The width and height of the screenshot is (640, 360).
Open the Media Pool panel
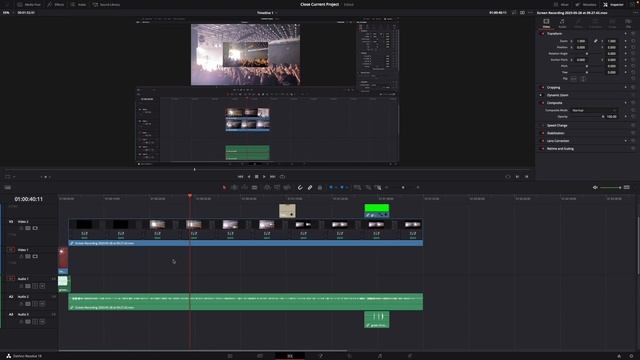pos(29,4)
